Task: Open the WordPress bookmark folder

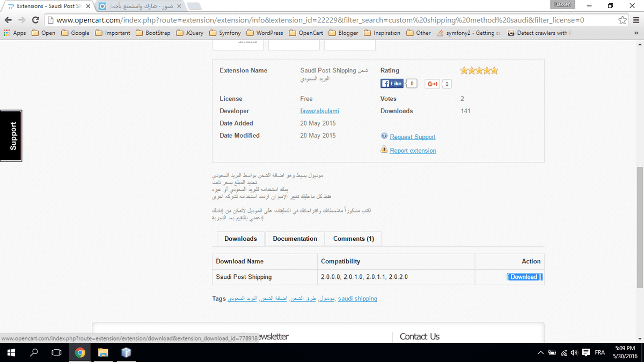Action: click(265, 33)
